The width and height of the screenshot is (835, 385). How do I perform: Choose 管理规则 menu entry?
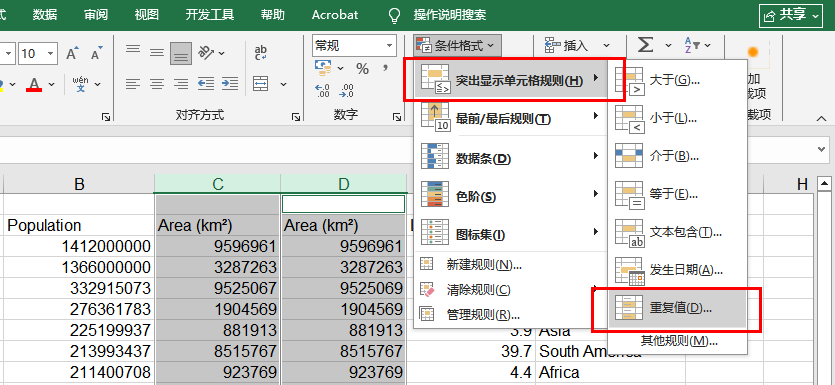(x=511, y=315)
